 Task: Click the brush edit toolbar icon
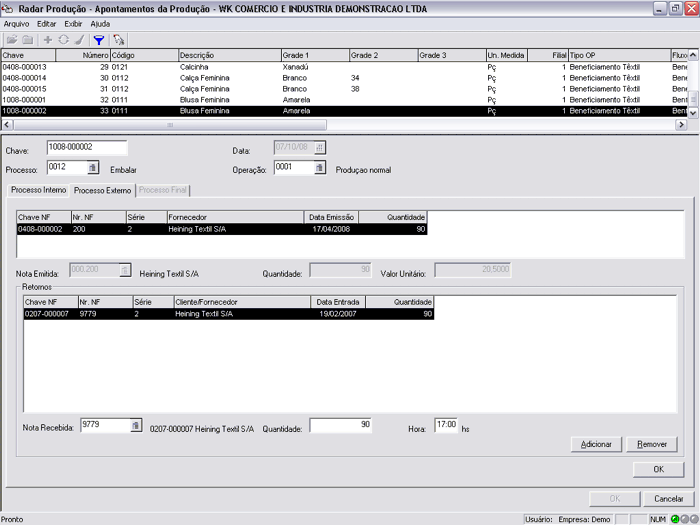77,39
